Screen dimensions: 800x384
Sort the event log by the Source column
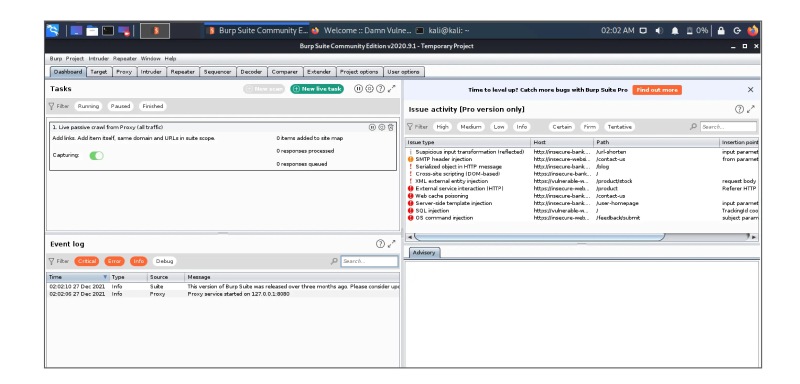(165, 277)
